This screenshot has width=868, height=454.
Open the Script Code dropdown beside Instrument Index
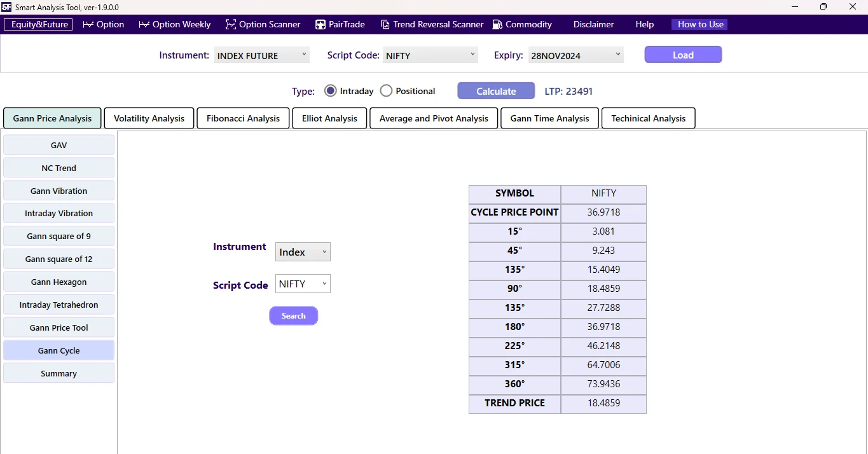click(x=302, y=283)
